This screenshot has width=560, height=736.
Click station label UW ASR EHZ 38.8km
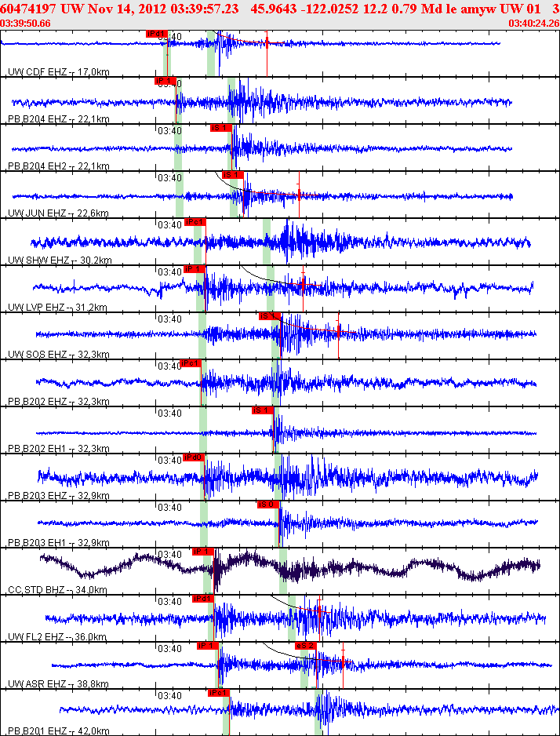point(59,684)
